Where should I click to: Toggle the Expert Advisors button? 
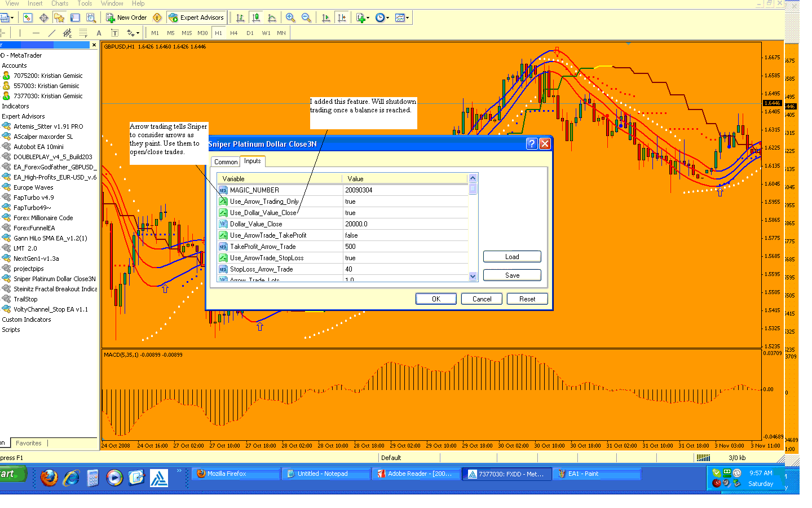pos(197,17)
